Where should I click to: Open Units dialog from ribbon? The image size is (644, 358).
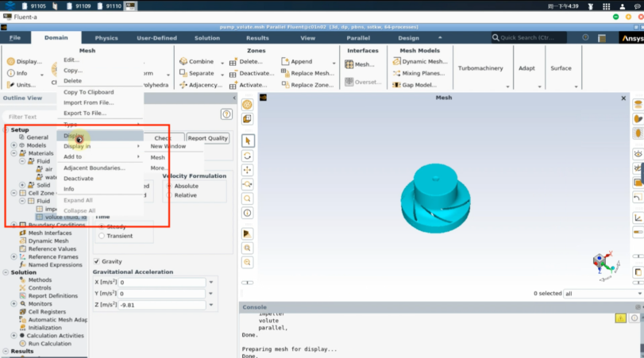[x=21, y=85]
